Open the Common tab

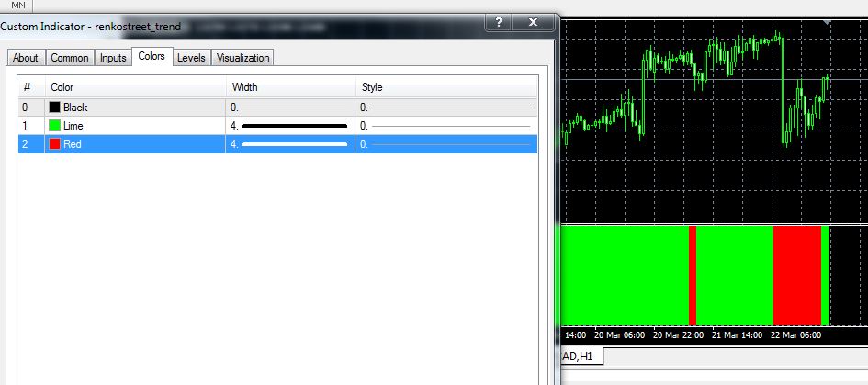(70, 58)
